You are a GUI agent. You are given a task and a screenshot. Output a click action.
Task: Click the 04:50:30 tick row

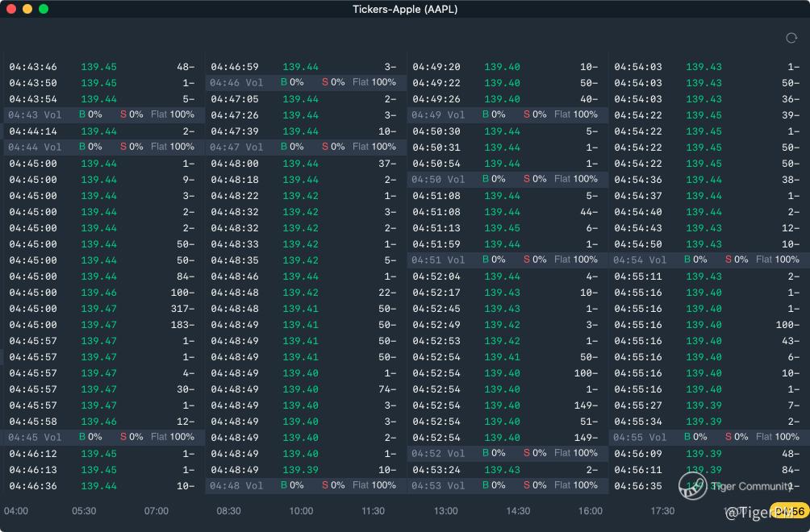507,131
